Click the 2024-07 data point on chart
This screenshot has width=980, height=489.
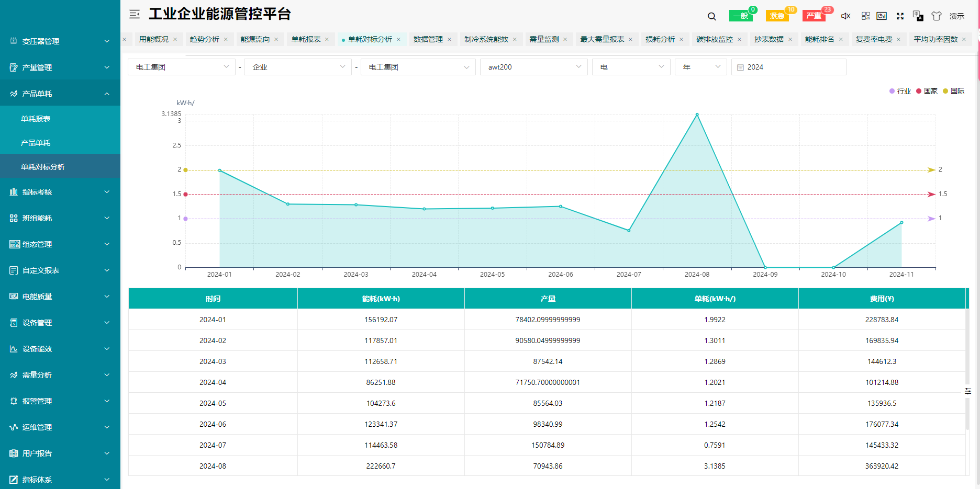coord(629,231)
